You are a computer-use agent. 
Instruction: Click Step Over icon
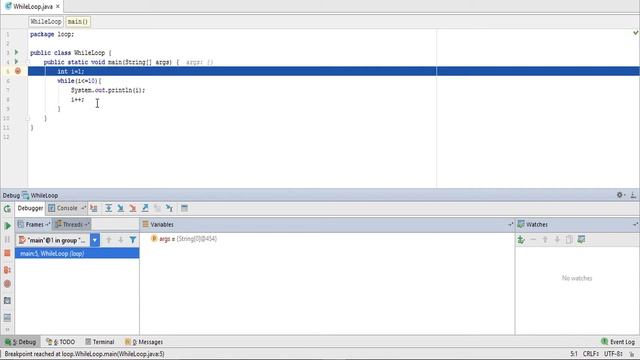click(109, 209)
